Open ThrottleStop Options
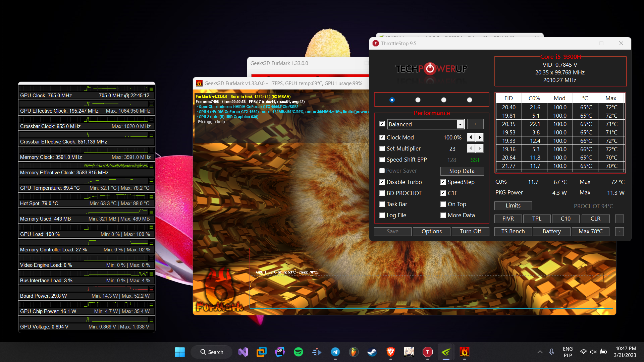 pyautogui.click(x=431, y=231)
